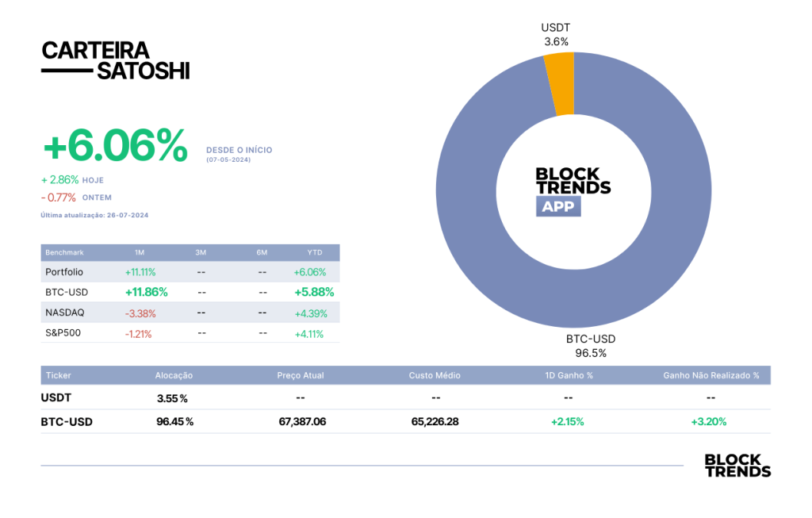812x518 pixels.
Task: Click the Ganho Não Realizado % header
Action: [x=711, y=375]
